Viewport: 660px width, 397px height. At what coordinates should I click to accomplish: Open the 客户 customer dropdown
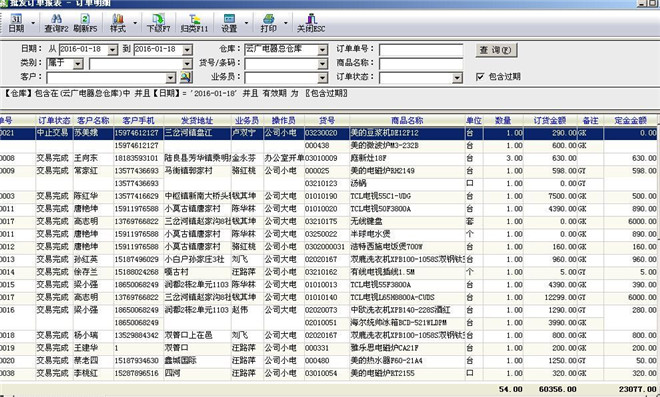(x=170, y=78)
